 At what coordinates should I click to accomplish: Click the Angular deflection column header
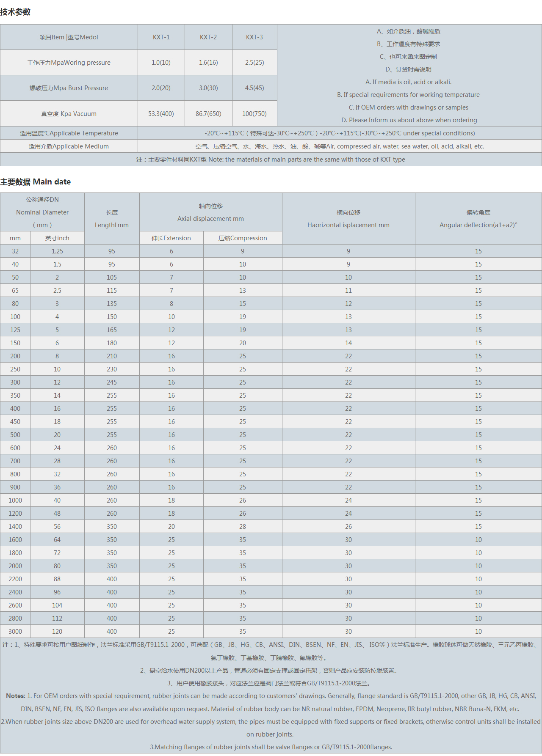tap(478, 219)
